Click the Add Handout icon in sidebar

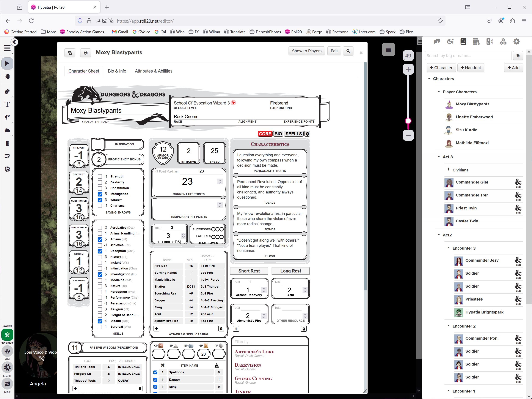pos(470,68)
